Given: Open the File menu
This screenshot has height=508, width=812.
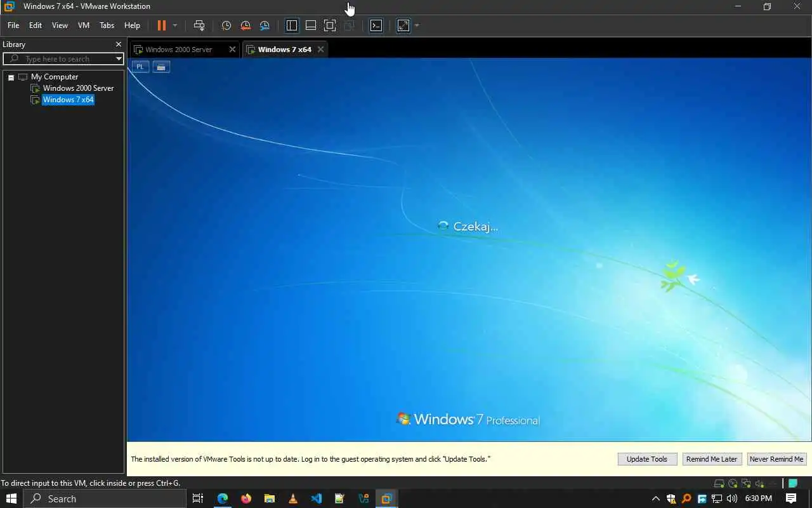Looking at the screenshot, I should pos(13,25).
